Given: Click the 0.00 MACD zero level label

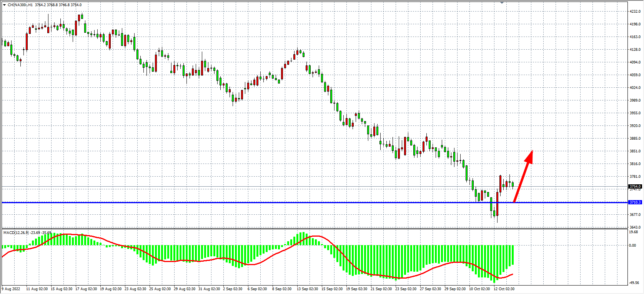Looking at the screenshot, I should point(632,245).
